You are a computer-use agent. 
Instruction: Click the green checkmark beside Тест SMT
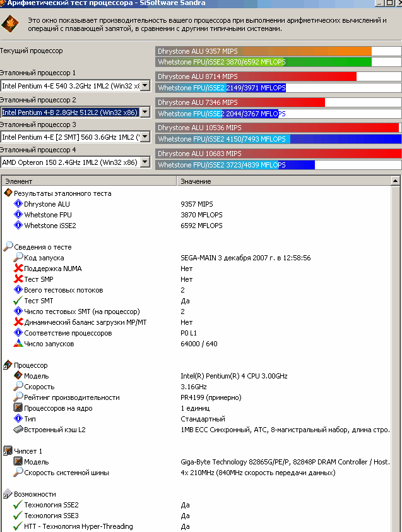tap(18, 301)
